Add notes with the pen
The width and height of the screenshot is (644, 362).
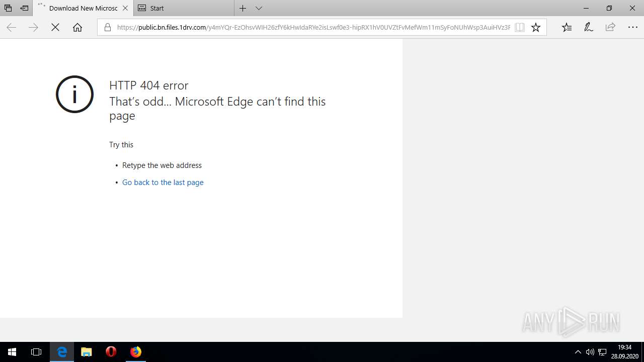(589, 28)
